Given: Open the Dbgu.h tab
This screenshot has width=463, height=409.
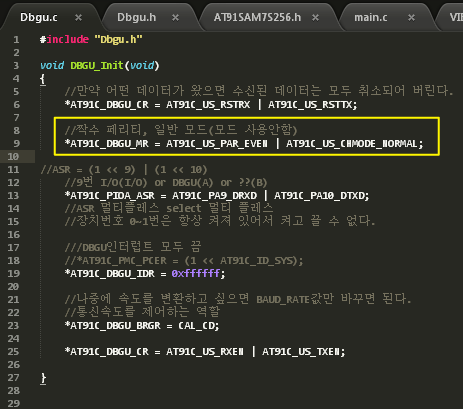Looking at the screenshot, I should coord(137,17).
